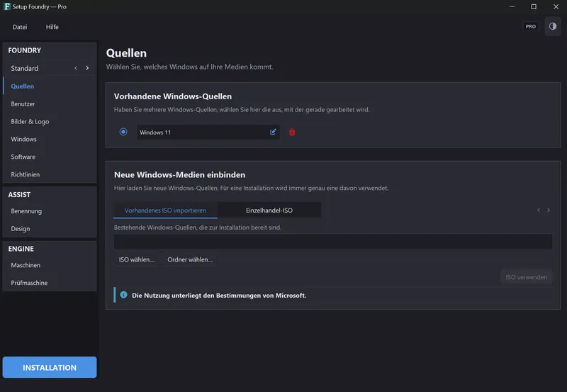Screen dimensions: 567x392
Task: Click the Microsoft terms notice text
Action: pyautogui.click(x=219, y=296)
